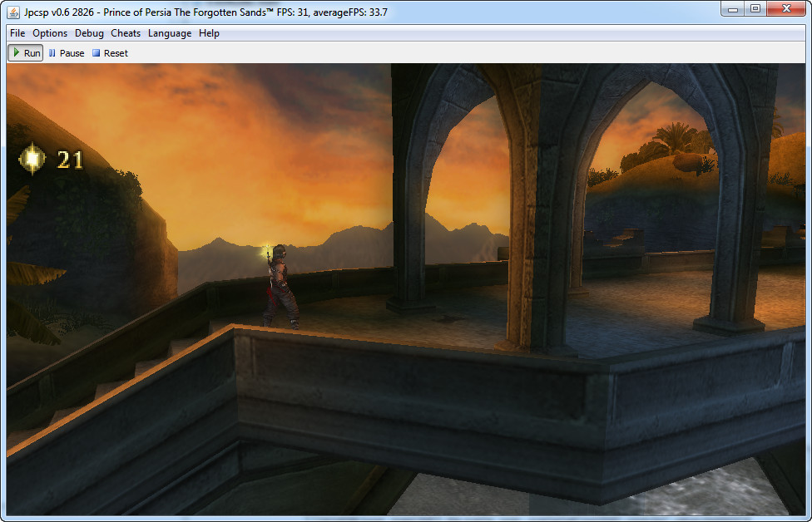Screen dimensions: 812x522
Task: Click the glowing orb icon in the game HUD
Action: [32, 158]
